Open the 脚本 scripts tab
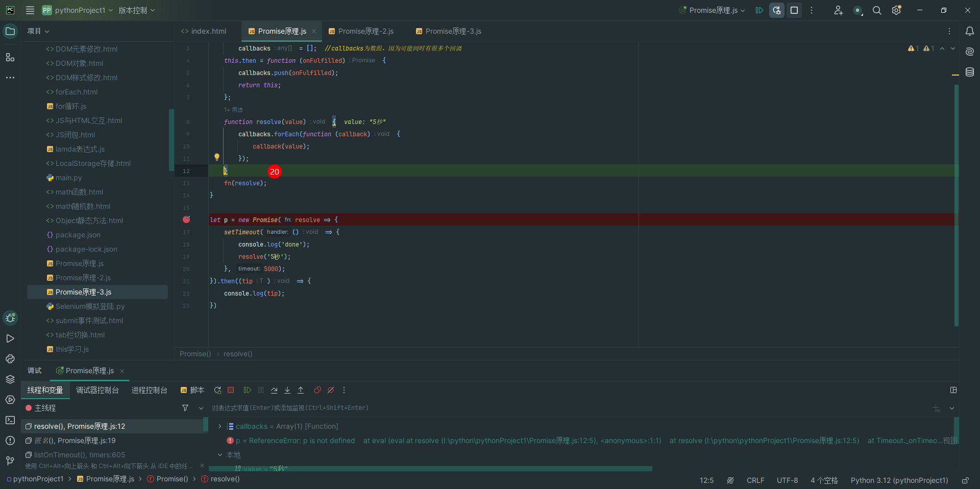980x489 pixels. point(192,390)
